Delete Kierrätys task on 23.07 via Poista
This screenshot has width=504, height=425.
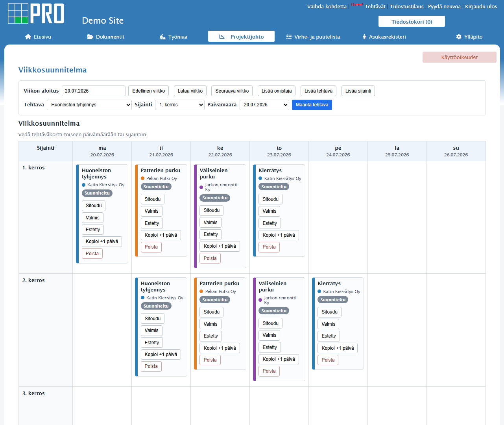(269, 247)
